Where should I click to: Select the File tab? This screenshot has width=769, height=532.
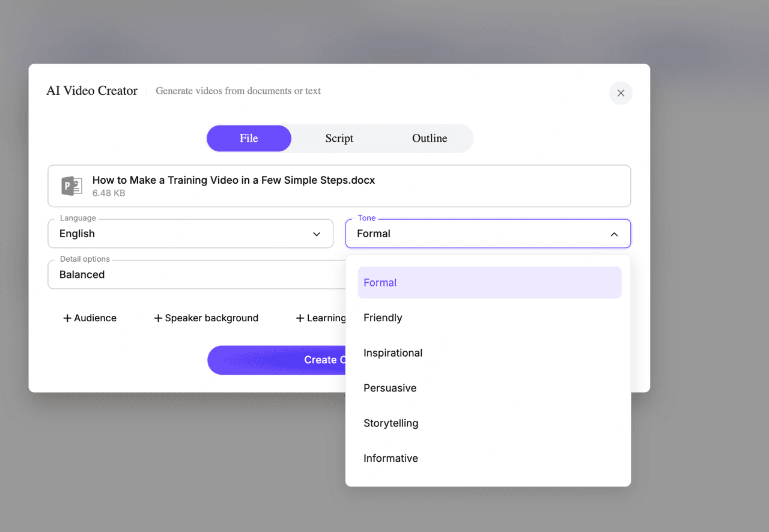[x=249, y=138]
